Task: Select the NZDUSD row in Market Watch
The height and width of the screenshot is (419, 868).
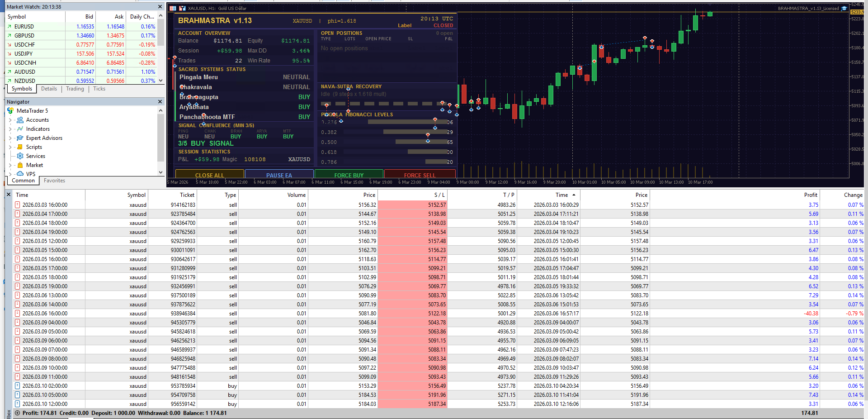Action: [81, 81]
